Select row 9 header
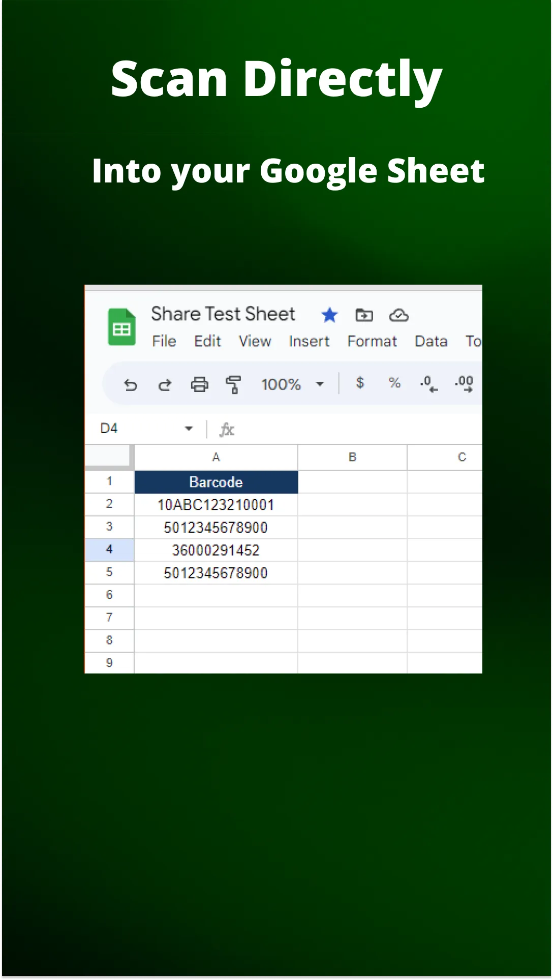This screenshot has width=553, height=980. click(x=109, y=663)
